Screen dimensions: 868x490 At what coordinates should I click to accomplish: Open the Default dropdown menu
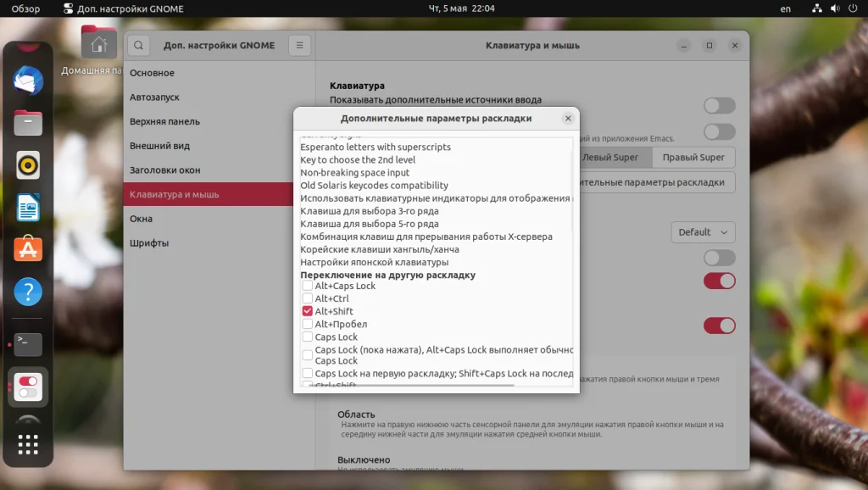(x=703, y=231)
